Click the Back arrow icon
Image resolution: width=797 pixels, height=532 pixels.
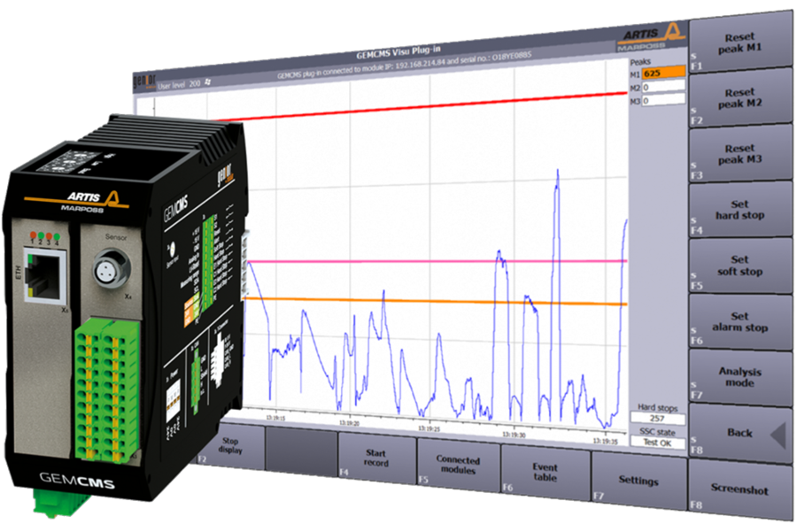(x=778, y=436)
